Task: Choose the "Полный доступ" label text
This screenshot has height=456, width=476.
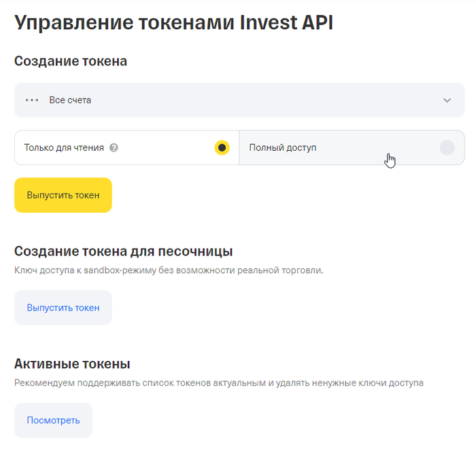Action: coord(282,147)
